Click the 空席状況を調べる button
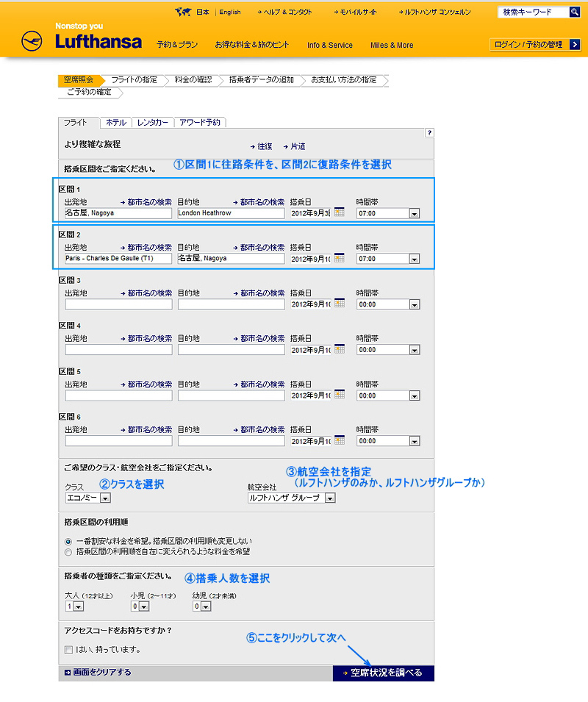The image size is (588, 702). (384, 673)
